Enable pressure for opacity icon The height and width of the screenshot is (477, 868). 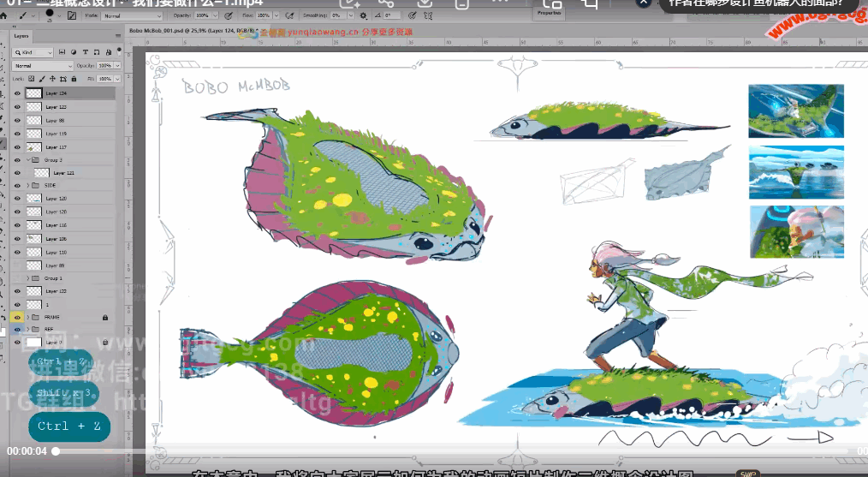pos(228,15)
